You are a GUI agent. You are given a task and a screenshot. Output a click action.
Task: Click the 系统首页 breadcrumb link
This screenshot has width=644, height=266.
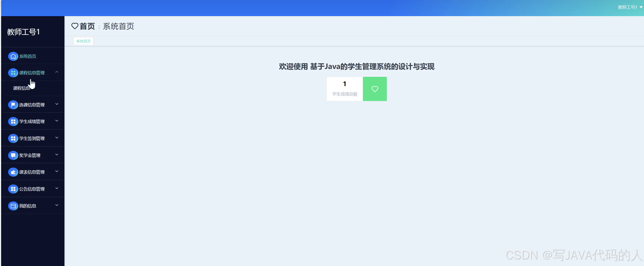click(118, 26)
